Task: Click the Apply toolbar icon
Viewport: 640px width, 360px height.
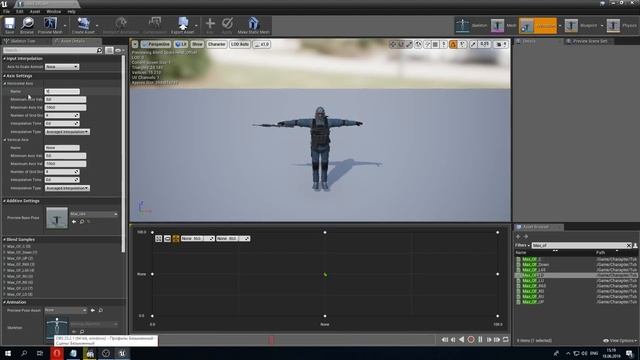Action: coord(227,25)
